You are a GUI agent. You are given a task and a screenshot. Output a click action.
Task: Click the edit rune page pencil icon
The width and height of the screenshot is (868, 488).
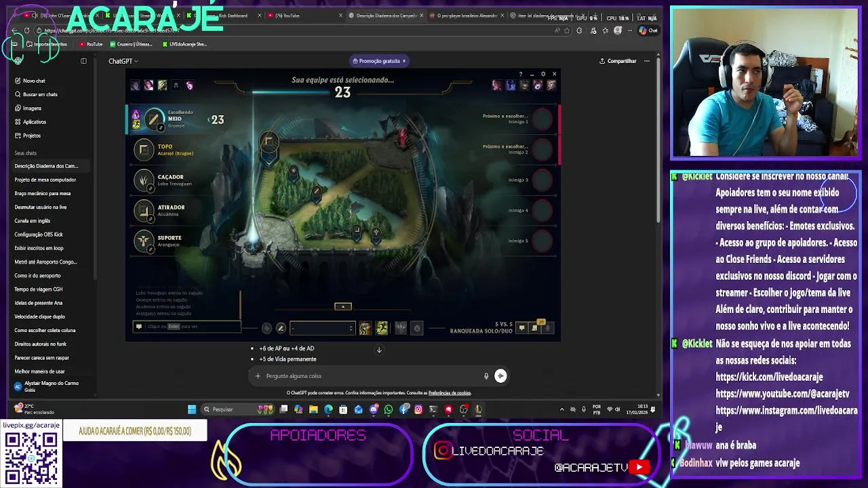tap(281, 328)
